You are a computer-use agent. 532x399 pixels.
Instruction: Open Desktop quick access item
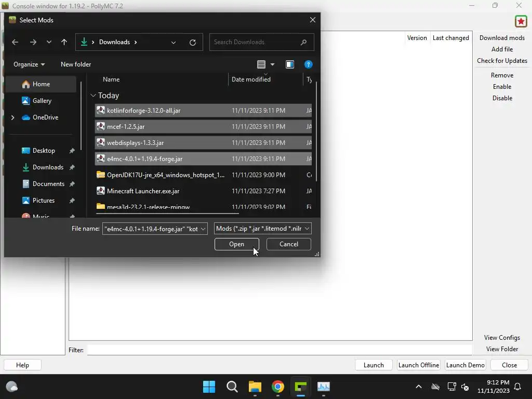(x=44, y=151)
